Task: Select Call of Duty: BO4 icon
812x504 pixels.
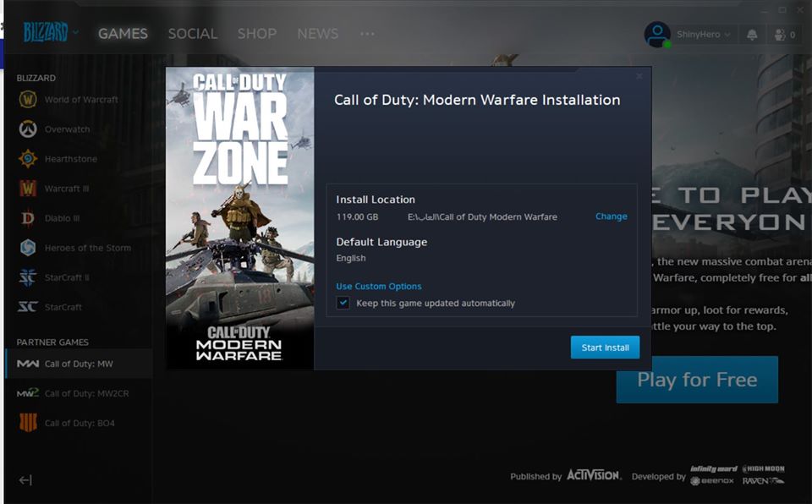Action: [28, 422]
